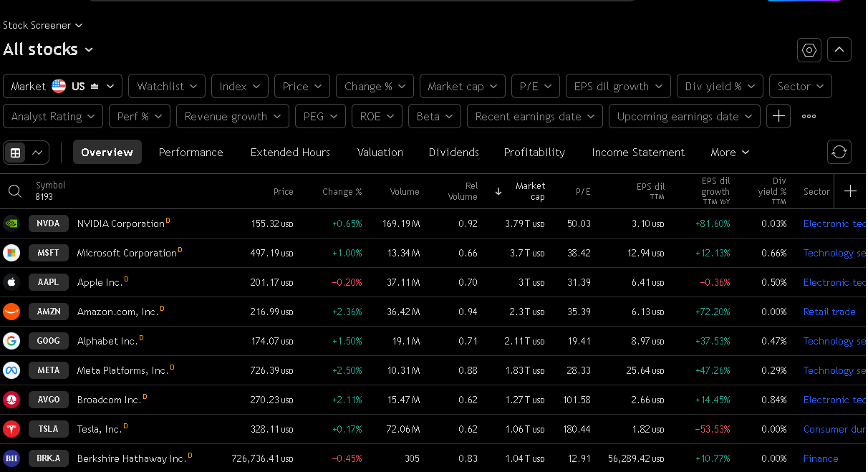Sort by the EPS dil TTM header

pyautogui.click(x=650, y=191)
